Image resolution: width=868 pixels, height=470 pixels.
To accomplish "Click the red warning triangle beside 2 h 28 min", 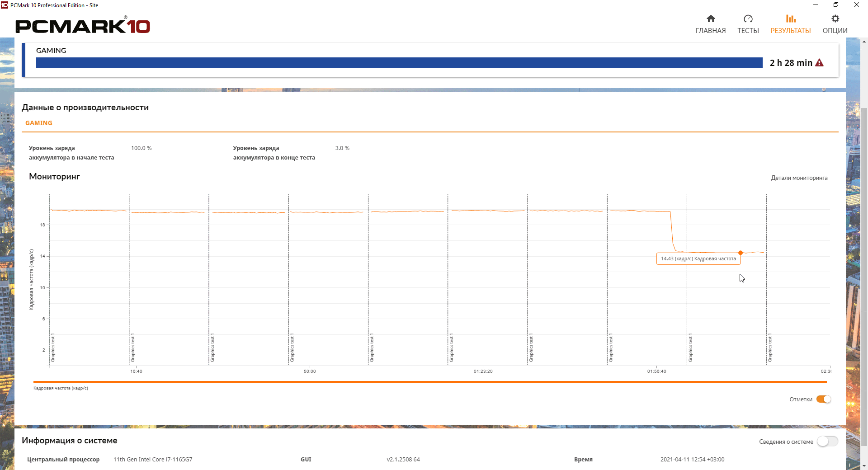I will point(819,63).
